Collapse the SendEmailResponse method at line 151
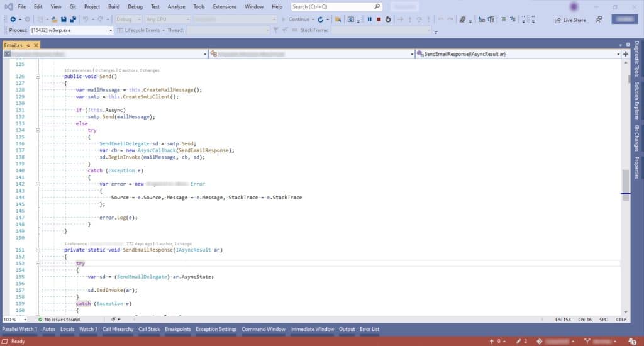Viewport: 644px width, 346px height. (x=38, y=250)
